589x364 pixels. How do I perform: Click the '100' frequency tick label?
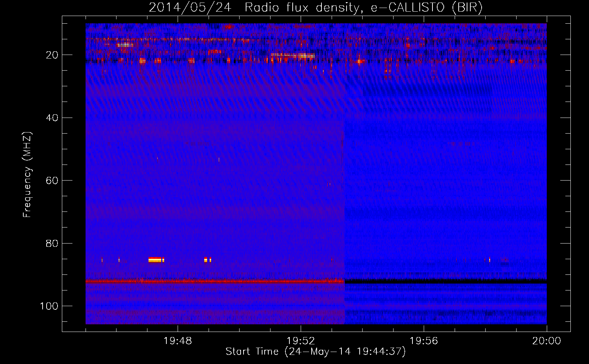point(49,306)
